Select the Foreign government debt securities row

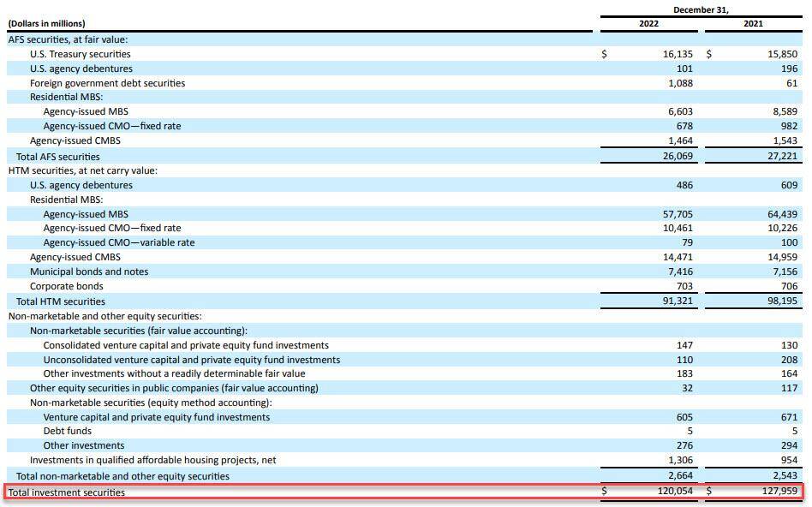coord(107,83)
